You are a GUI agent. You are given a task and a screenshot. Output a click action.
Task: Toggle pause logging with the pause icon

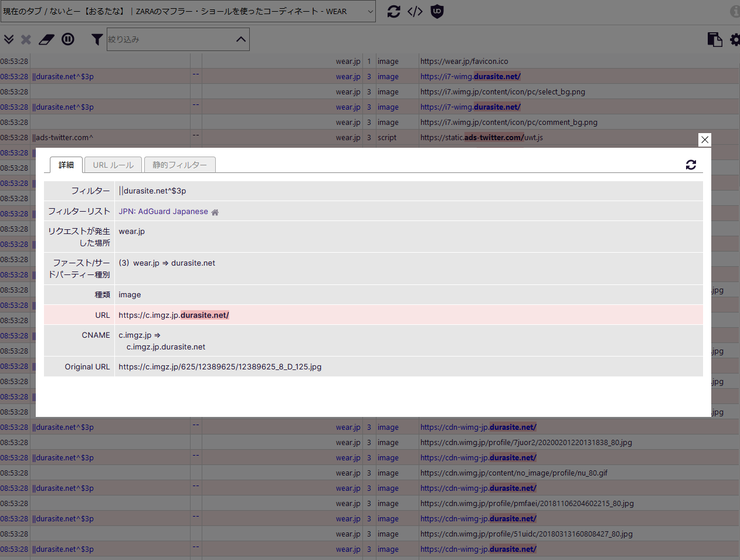[68, 39]
